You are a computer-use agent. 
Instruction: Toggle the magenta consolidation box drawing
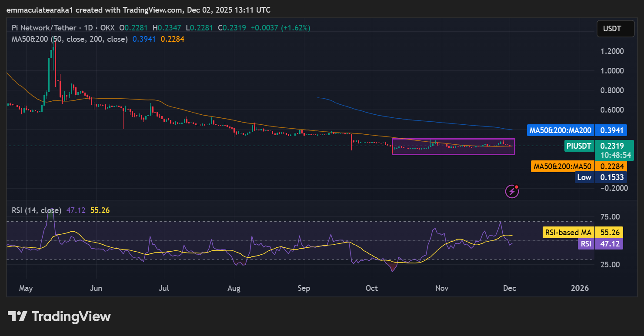point(454,146)
